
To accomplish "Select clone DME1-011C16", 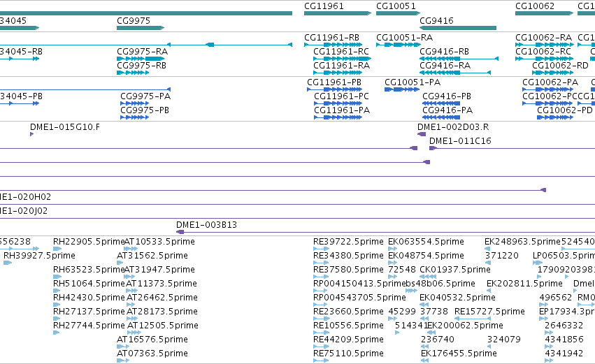I will (512, 148).
